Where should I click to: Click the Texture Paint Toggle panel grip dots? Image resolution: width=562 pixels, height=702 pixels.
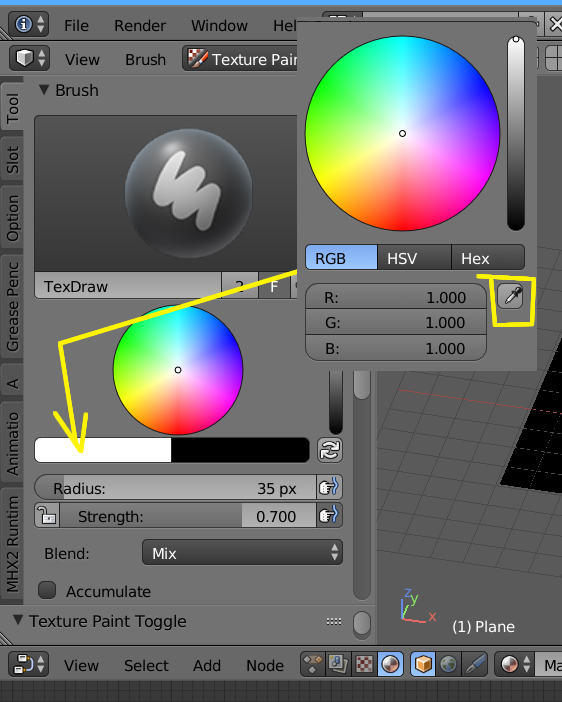(x=334, y=621)
